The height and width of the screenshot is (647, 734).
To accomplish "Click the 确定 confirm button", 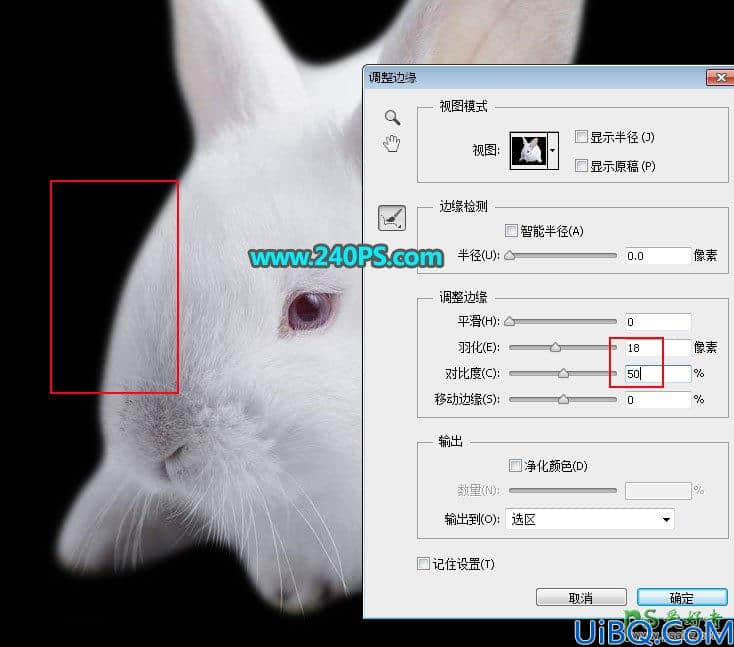I will [x=682, y=597].
